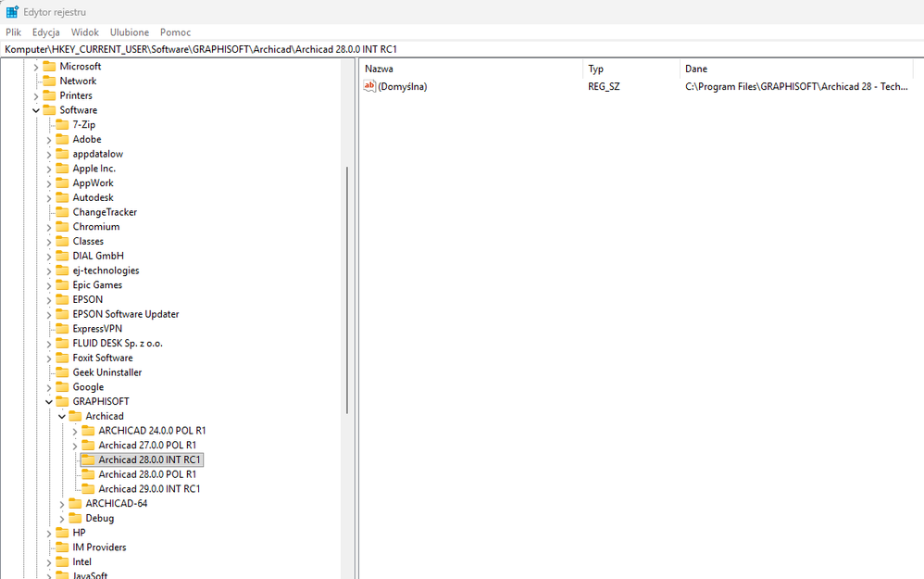Expand the Debug key
The height and width of the screenshot is (579, 924).
coord(62,519)
